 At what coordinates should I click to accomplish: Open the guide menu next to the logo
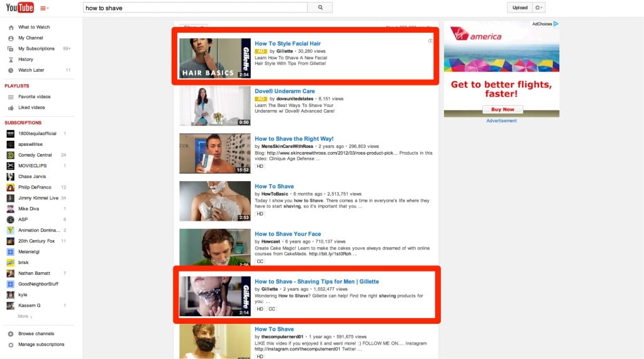pos(44,8)
